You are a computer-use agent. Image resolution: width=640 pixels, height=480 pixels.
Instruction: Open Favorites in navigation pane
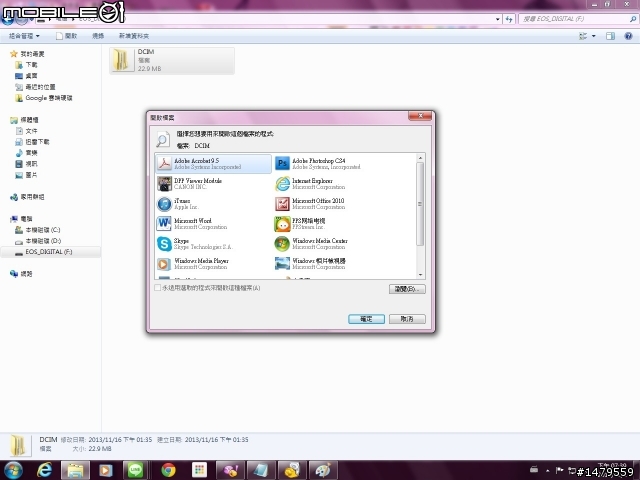pos(28,54)
